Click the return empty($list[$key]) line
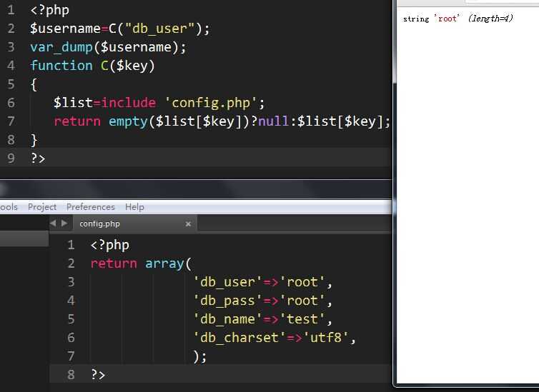This screenshot has height=392, width=539. pos(222,121)
